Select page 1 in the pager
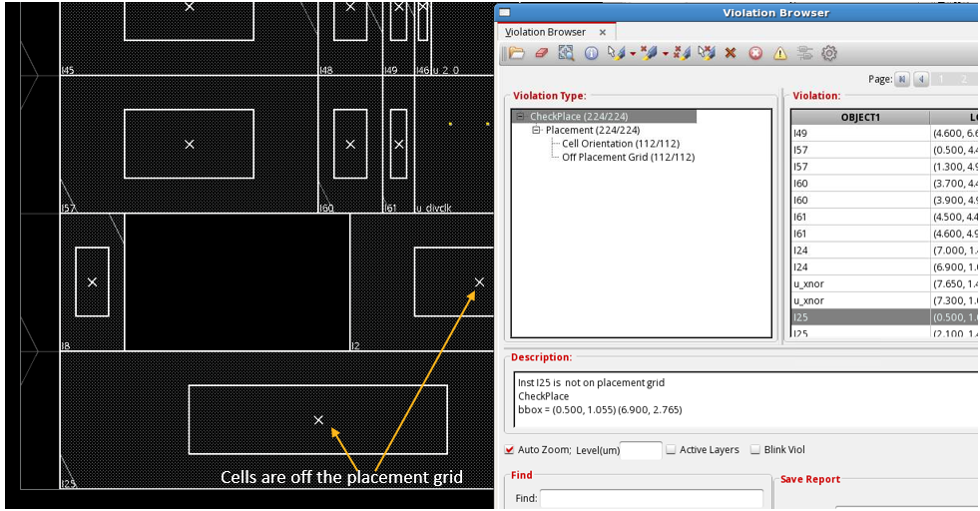Screen dimensions: 980x511 [x=941, y=79]
